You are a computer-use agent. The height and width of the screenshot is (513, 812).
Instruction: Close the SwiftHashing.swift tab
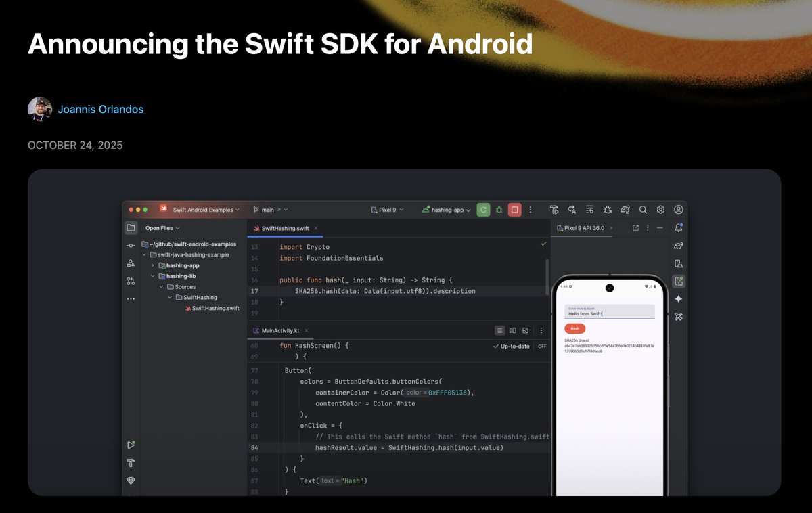pos(316,229)
